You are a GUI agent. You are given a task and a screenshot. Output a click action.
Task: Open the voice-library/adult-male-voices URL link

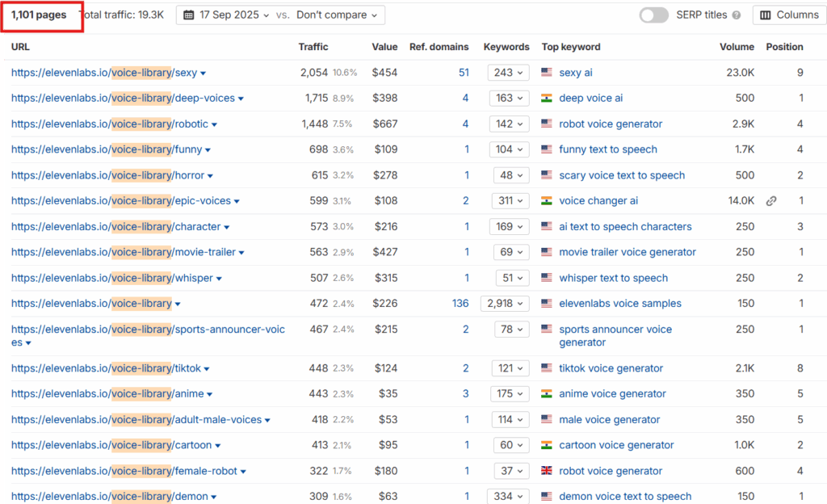tap(136, 420)
